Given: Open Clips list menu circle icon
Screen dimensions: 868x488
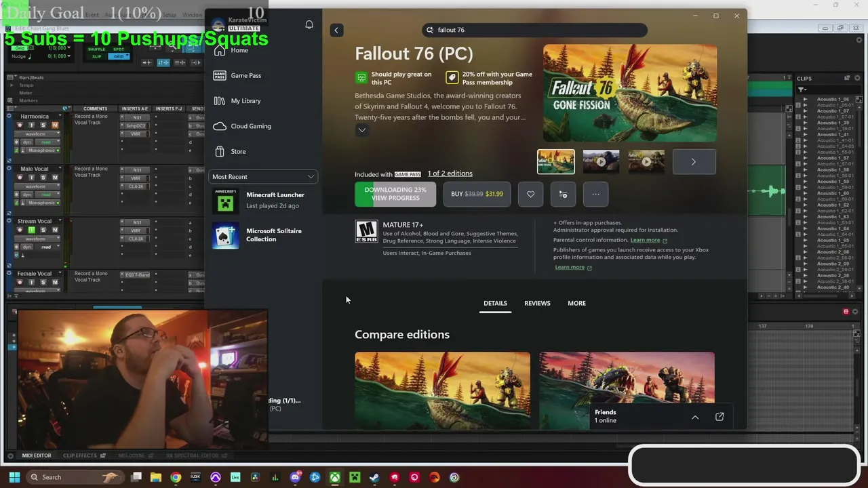Looking at the screenshot, I should 857,78.
